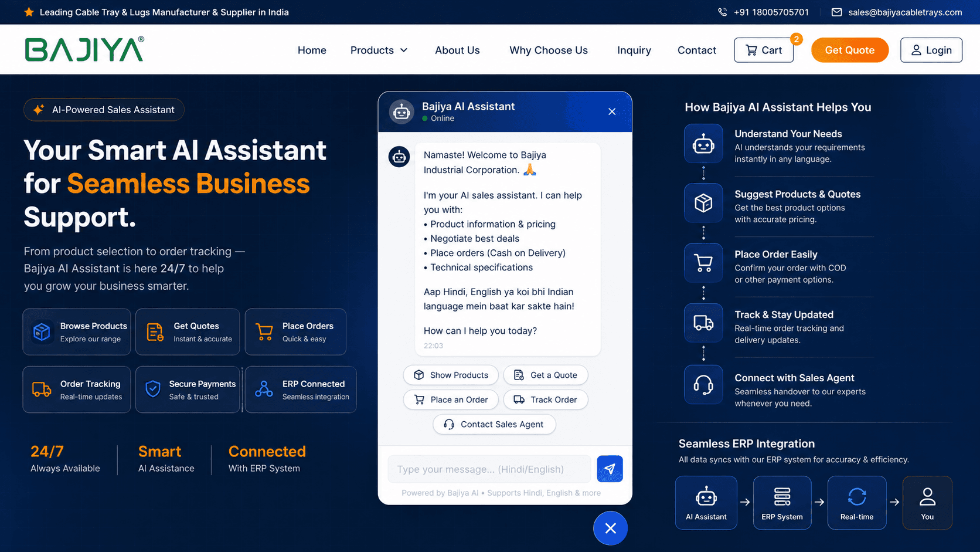Screen dimensions: 980x552
Task: Click the ERP Connected network icon
Action: click(264, 389)
